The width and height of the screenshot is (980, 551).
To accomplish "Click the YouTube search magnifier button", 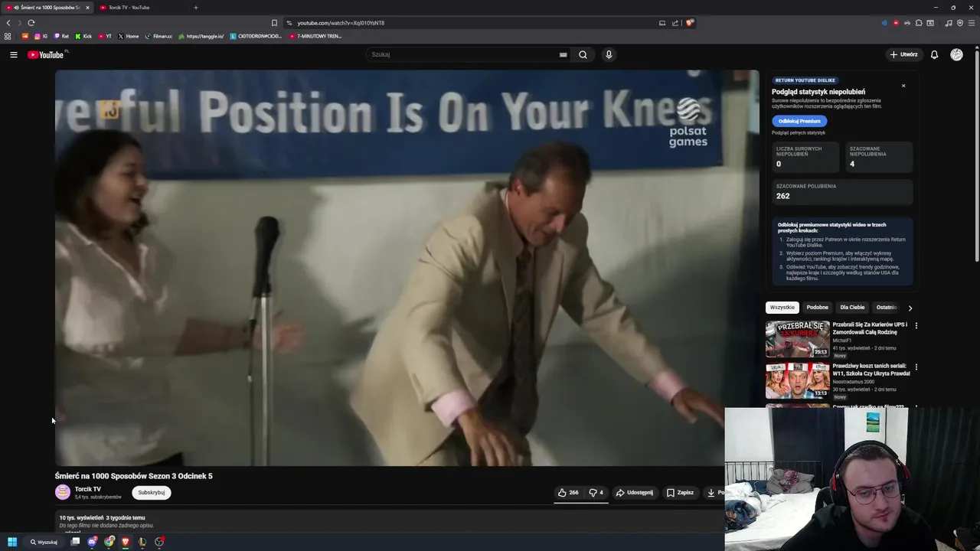I will point(583,54).
